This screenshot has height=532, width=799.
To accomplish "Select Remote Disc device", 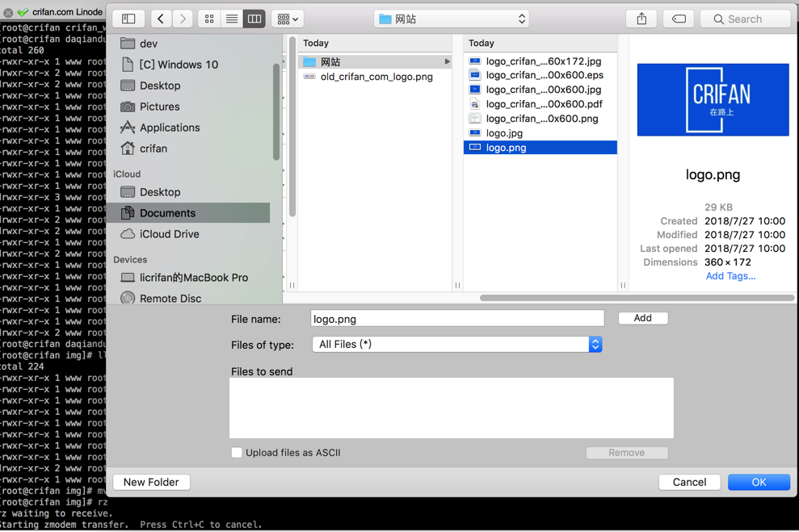I will [x=188, y=299].
